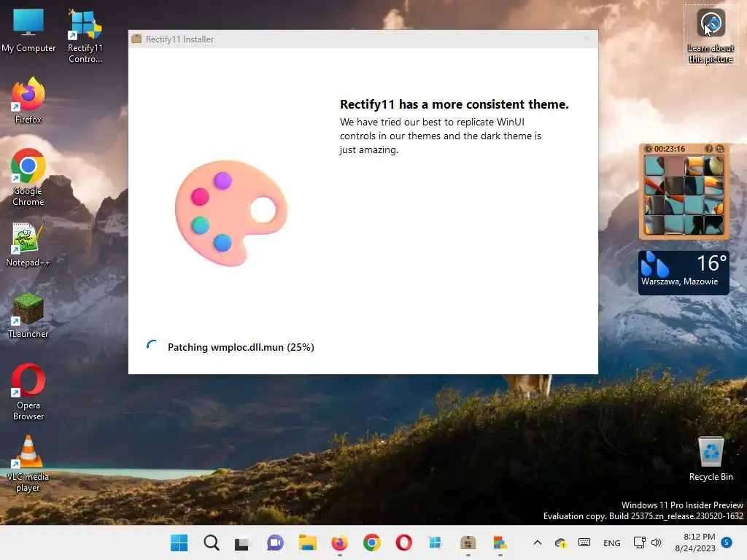The image size is (747, 560).
Task: Launch Google Chrome from the taskbar
Action: coord(371,542)
